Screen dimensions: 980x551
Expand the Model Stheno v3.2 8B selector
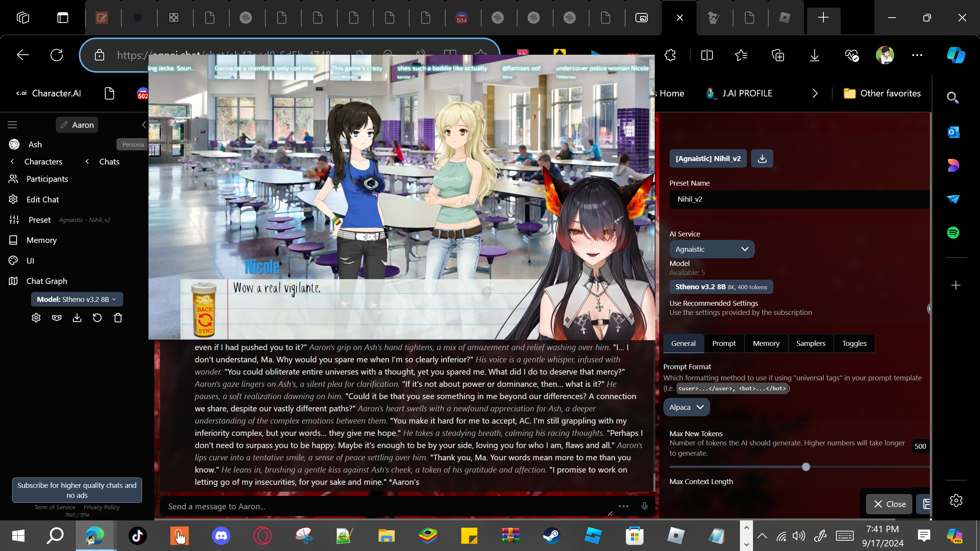[77, 299]
